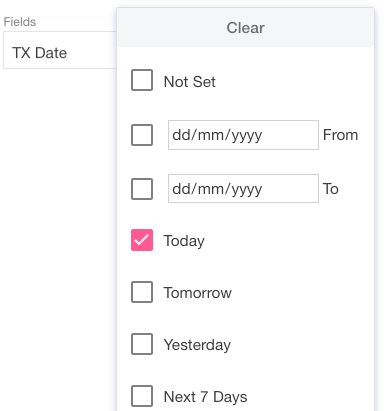Focus the To date input field
This screenshot has height=411, width=388.
(243, 189)
